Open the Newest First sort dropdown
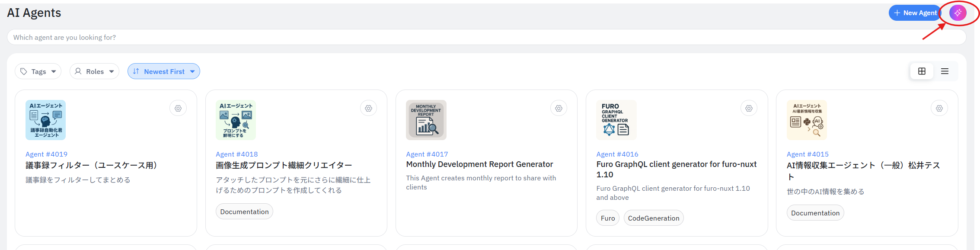Viewport: 980px width, 250px height. 163,71
